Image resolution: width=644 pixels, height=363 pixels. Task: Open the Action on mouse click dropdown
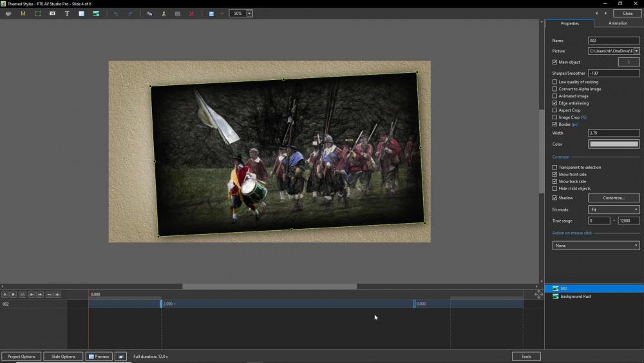[x=596, y=246]
